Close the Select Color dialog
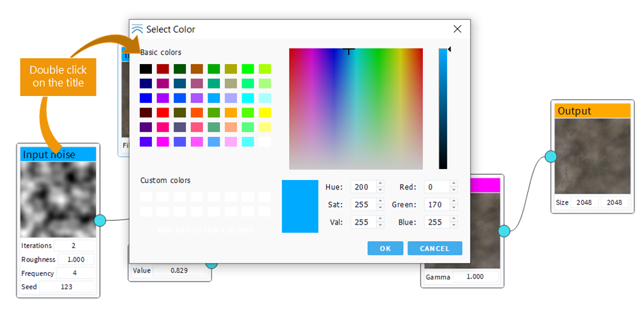Screen dimensions: 644x329 tap(457, 29)
